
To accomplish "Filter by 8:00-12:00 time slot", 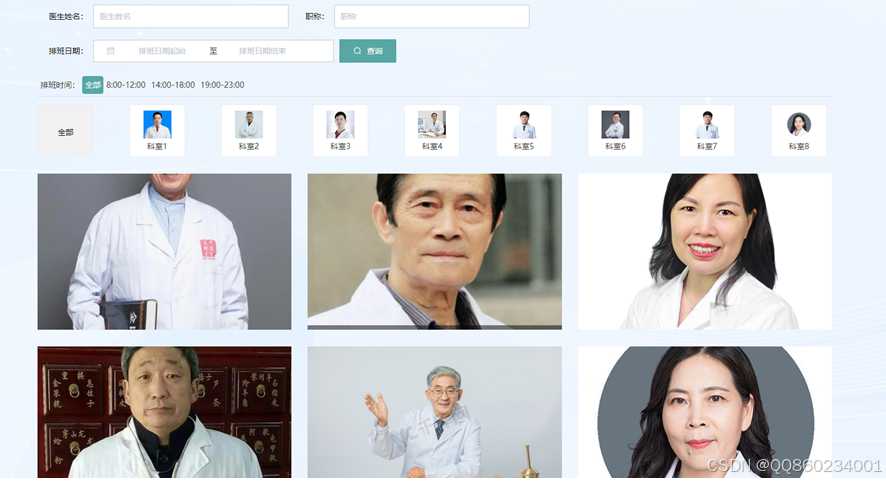I will [x=126, y=85].
